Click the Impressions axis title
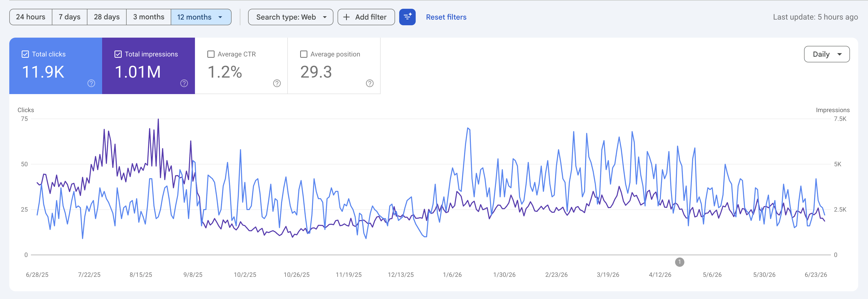The width and height of the screenshot is (868, 299). pyautogui.click(x=833, y=110)
